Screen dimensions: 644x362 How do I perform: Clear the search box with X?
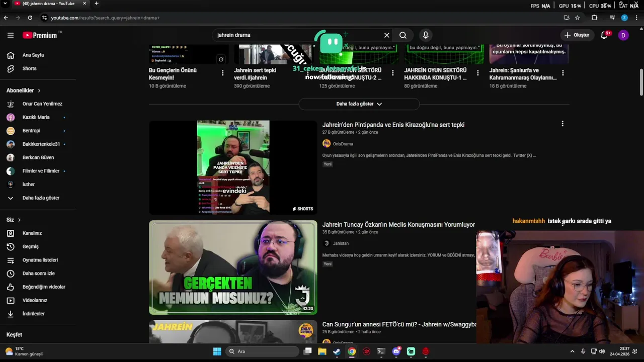pyautogui.click(x=386, y=35)
